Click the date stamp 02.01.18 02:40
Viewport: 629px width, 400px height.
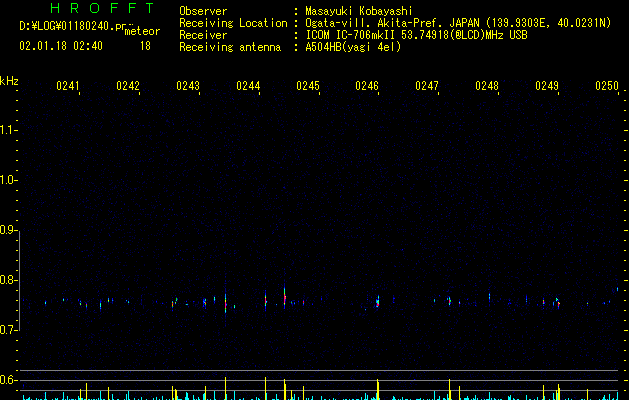coord(61,46)
